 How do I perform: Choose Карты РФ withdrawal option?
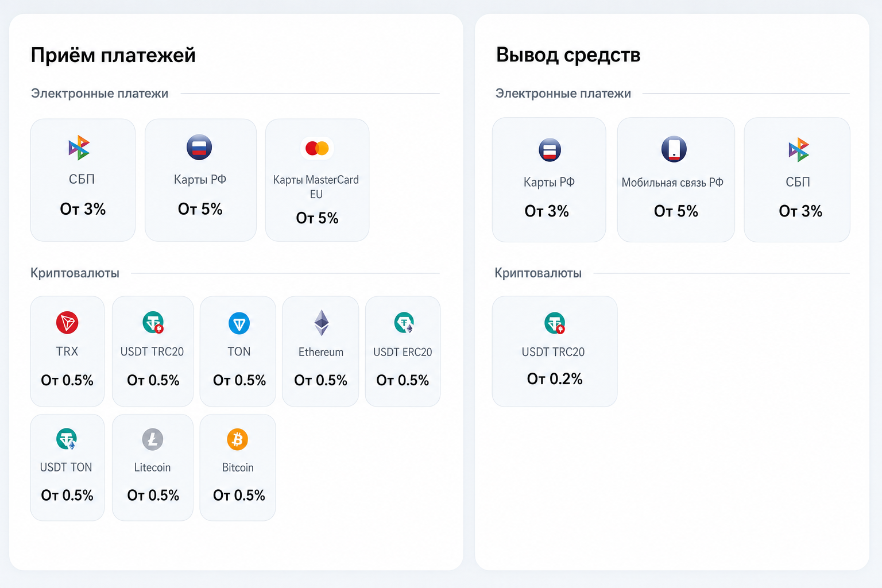[x=549, y=180]
